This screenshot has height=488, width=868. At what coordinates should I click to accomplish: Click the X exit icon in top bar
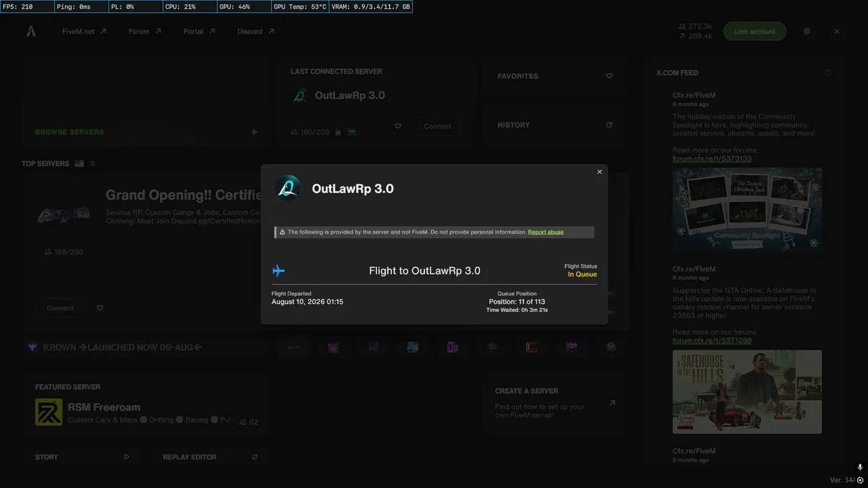(837, 31)
